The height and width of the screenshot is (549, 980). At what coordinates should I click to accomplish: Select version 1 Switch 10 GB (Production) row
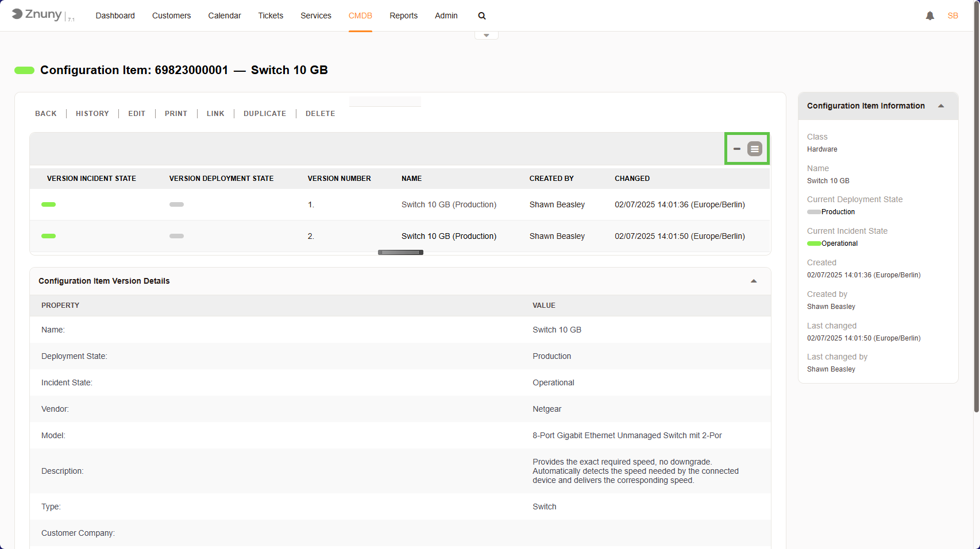click(x=400, y=204)
